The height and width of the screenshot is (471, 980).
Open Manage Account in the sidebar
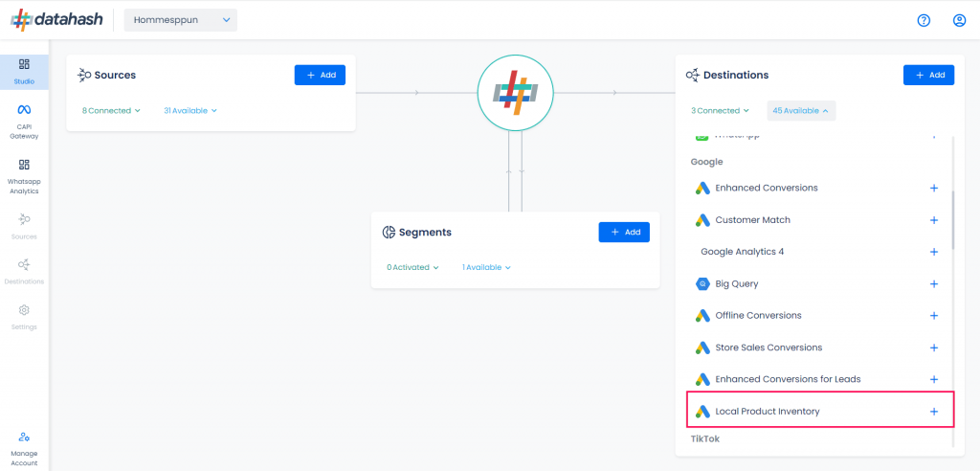24,449
